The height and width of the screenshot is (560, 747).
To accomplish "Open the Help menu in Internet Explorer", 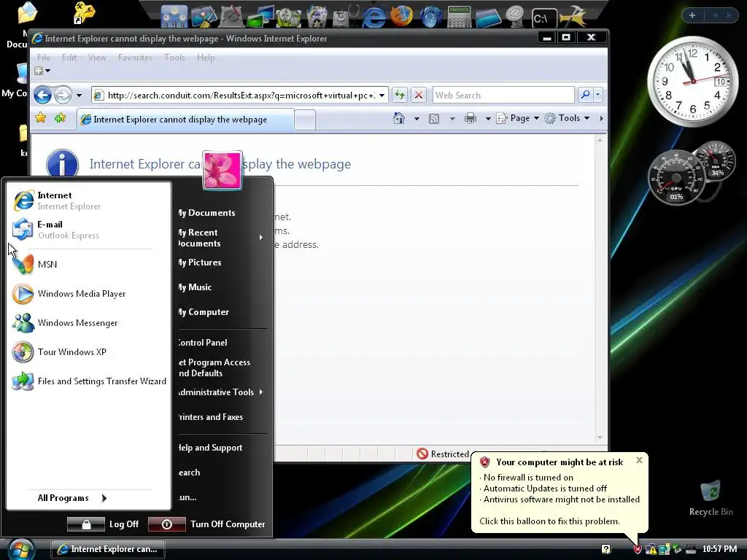I will pyautogui.click(x=206, y=58).
